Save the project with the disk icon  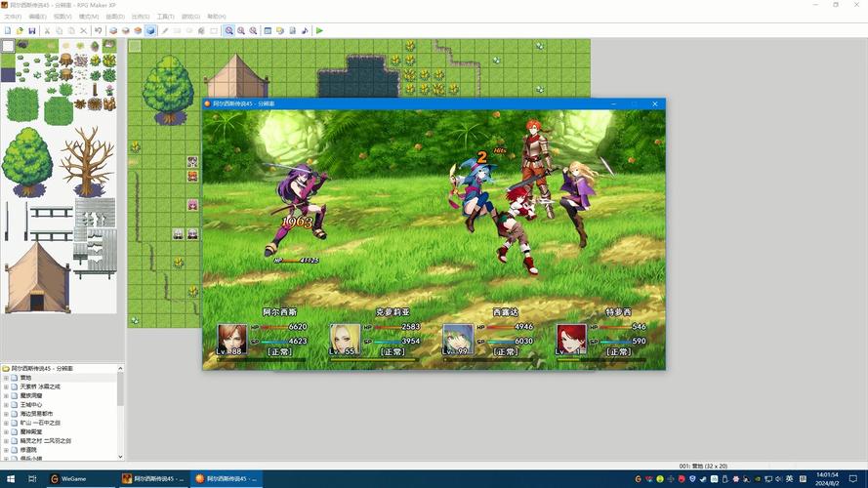click(x=32, y=31)
